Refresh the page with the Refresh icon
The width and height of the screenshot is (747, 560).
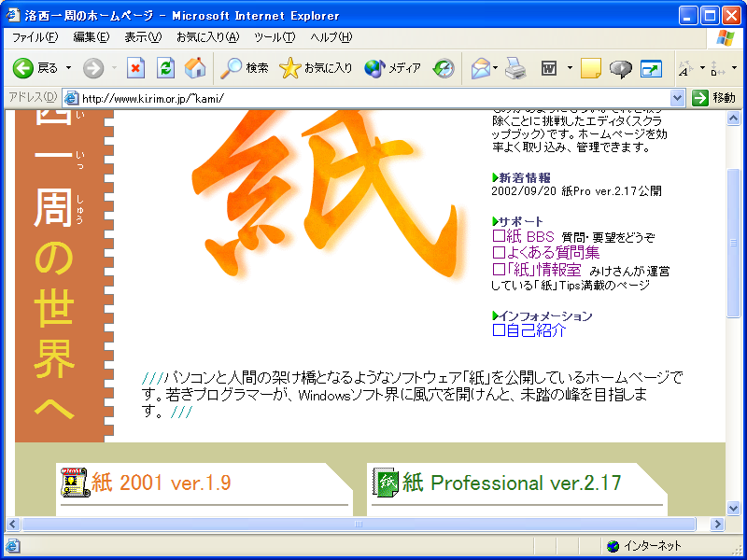165,68
